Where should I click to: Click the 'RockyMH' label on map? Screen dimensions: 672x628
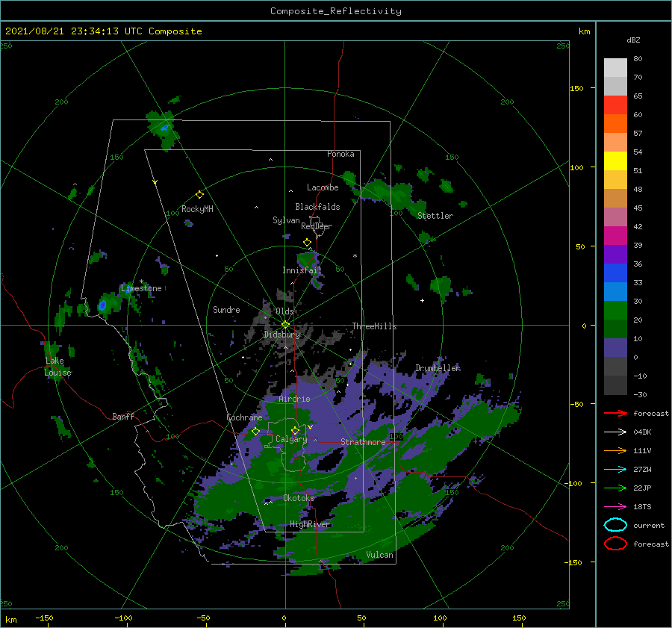197,209
